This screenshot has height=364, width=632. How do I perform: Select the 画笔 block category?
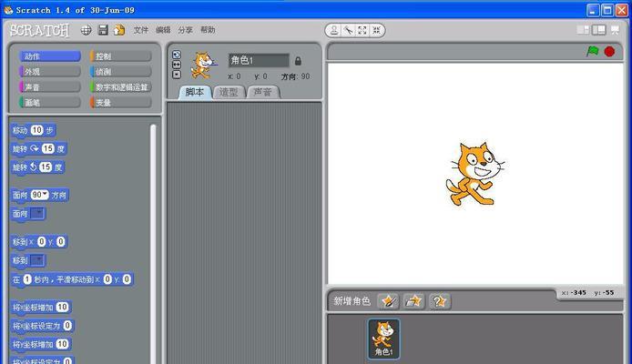(50, 102)
